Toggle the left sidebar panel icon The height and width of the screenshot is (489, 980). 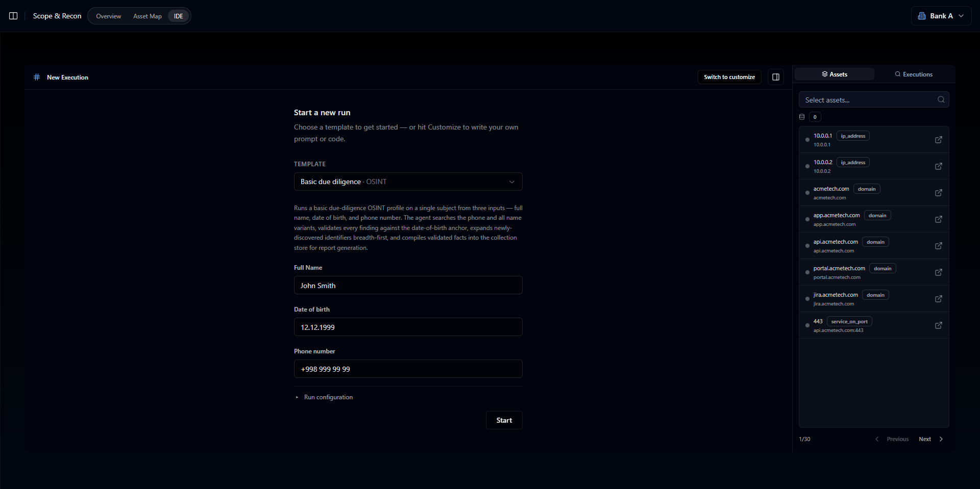click(13, 16)
